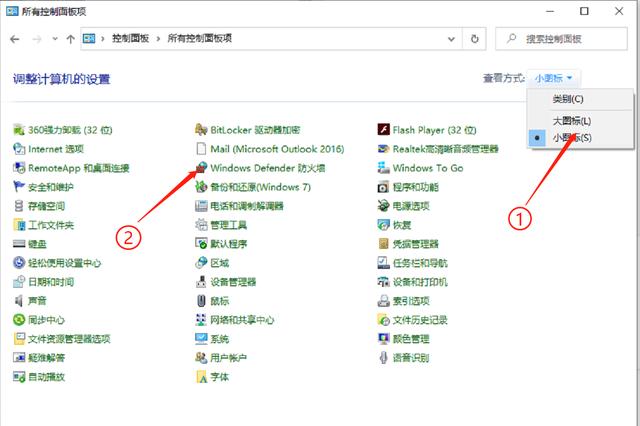Open the 凭据管理器 link
The width and height of the screenshot is (640, 426).
point(416,244)
